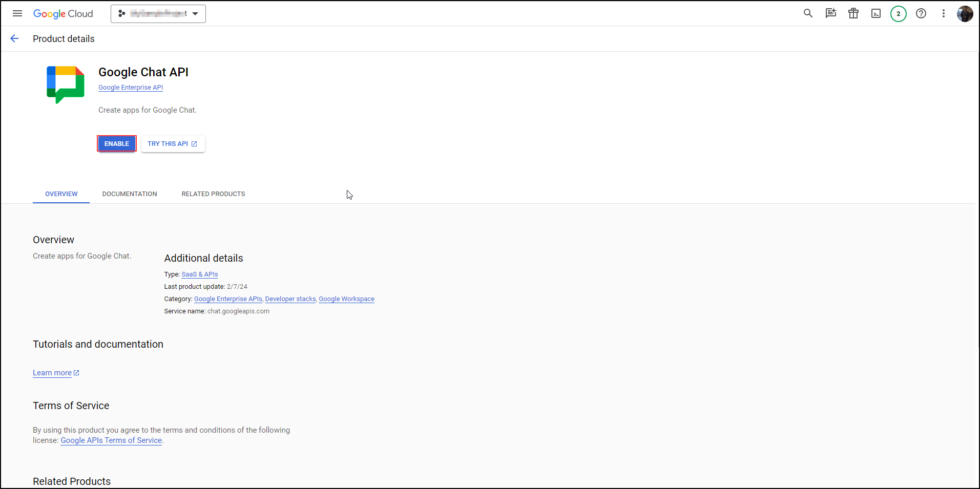Click the Related Products heading
This screenshot has height=489, width=980.
coord(72,481)
